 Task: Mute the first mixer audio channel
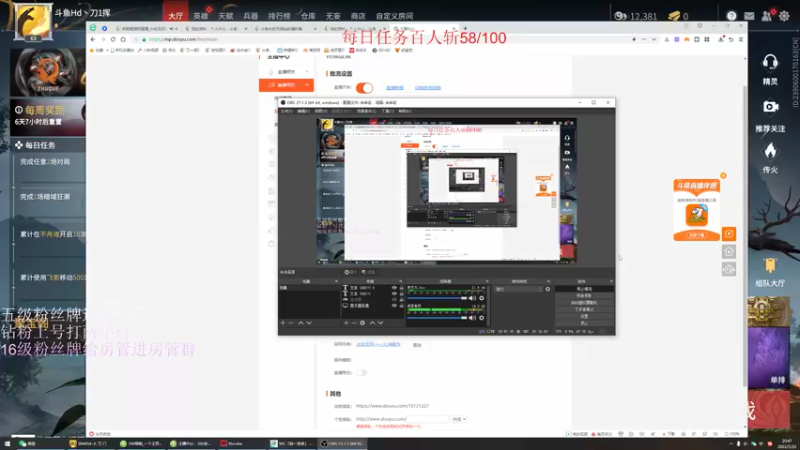pyautogui.click(x=472, y=298)
